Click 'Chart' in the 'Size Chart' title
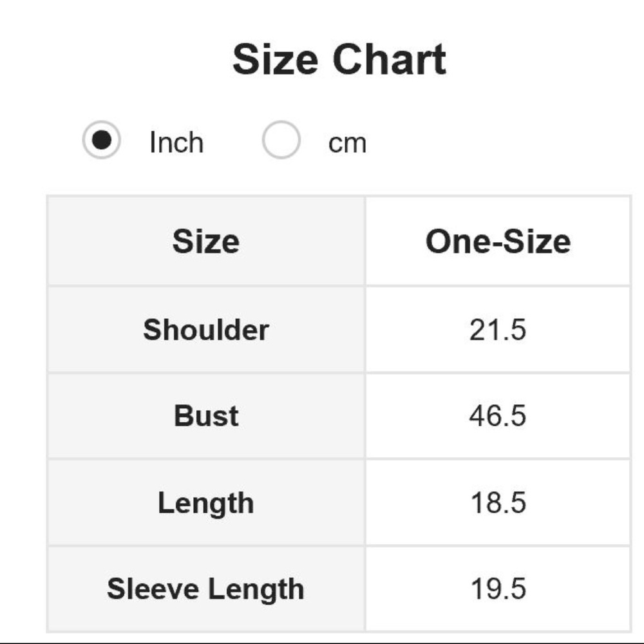Viewport: 644px width, 644px height. (389, 60)
